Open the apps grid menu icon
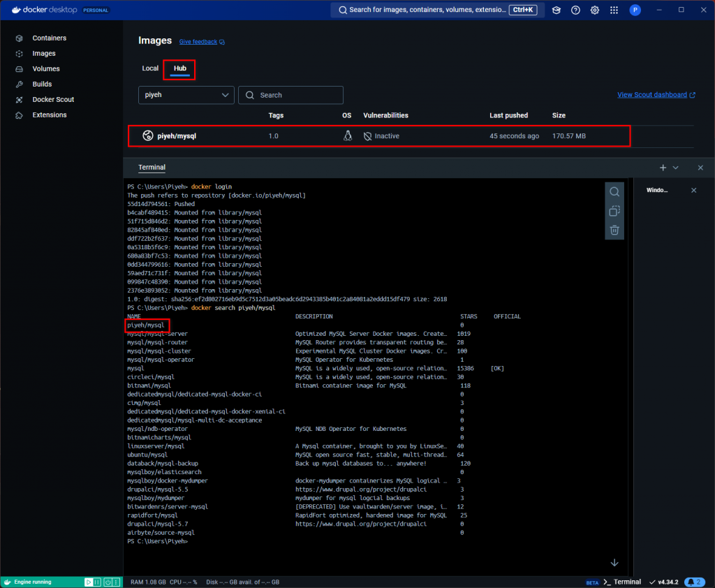The image size is (715, 588). (x=614, y=10)
